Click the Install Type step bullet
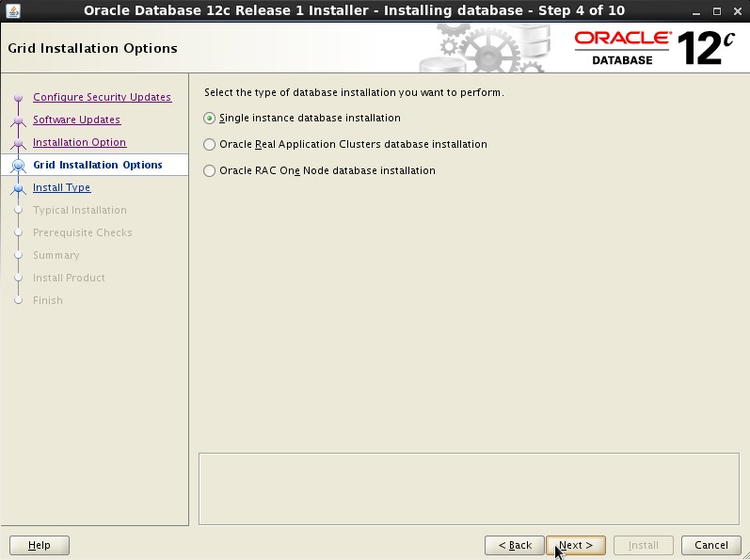Image resolution: width=750 pixels, height=560 pixels. [x=18, y=188]
